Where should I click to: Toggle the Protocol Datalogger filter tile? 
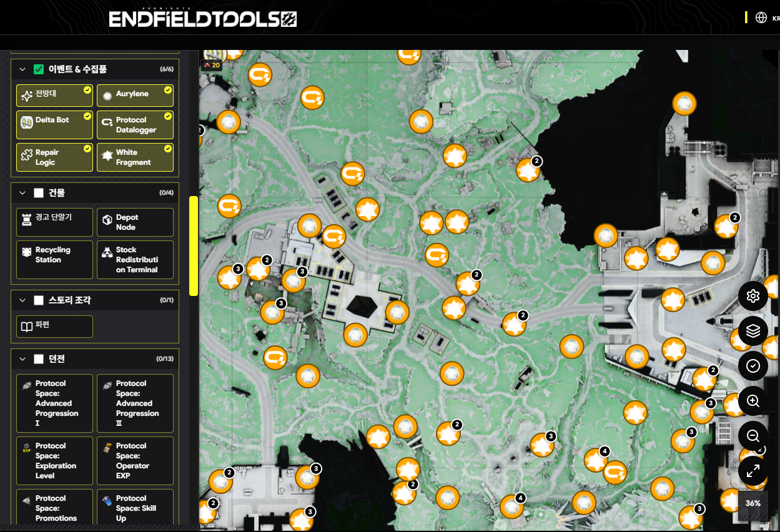[135, 125]
